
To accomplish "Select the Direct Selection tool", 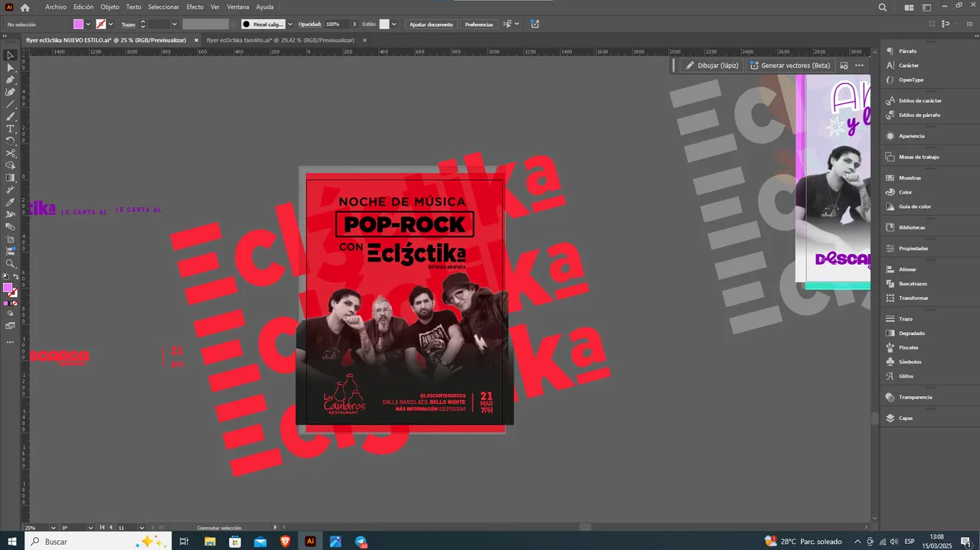I will 10,67.
